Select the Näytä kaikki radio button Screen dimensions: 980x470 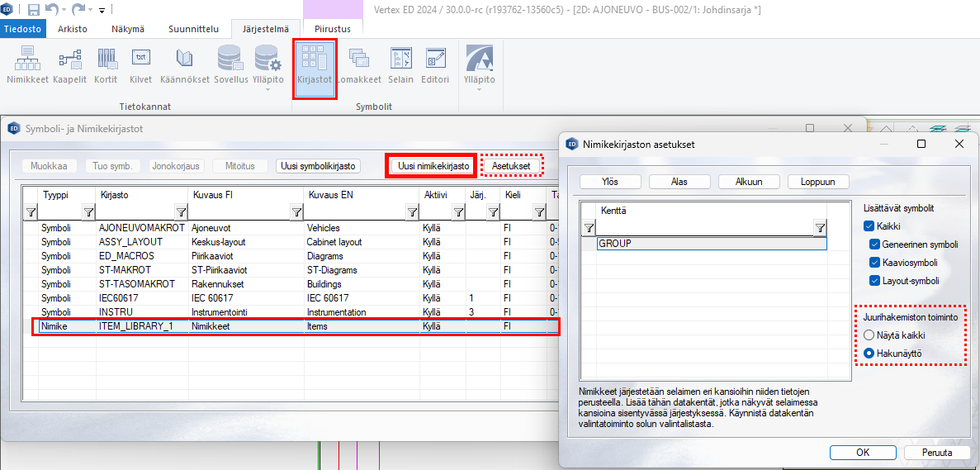coord(869,335)
